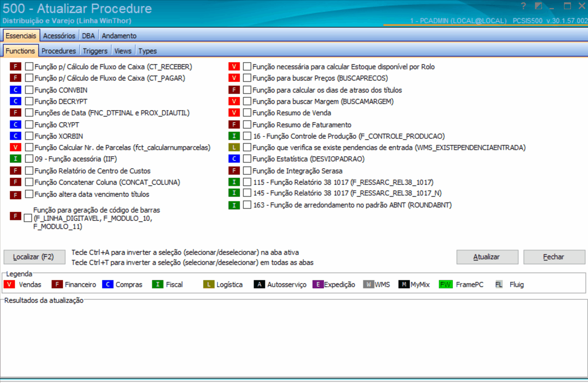Tick the Função CONVBIN checkbox
The height and width of the screenshot is (383, 588).
pyautogui.click(x=29, y=90)
